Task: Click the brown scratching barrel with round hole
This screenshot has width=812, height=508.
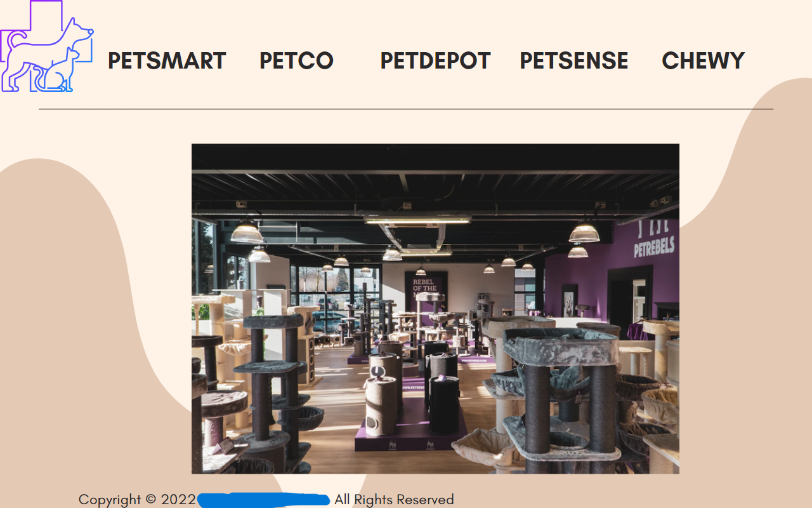Action: tap(381, 406)
